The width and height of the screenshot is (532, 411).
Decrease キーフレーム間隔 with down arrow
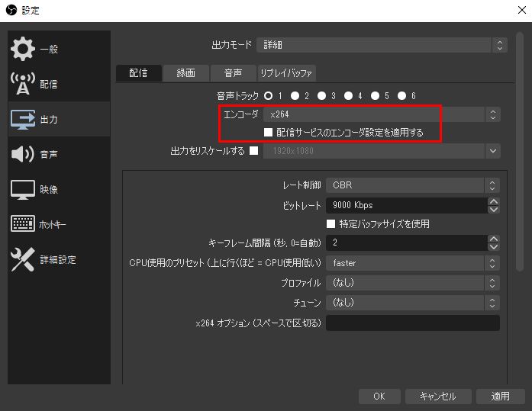pyautogui.click(x=494, y=246)
